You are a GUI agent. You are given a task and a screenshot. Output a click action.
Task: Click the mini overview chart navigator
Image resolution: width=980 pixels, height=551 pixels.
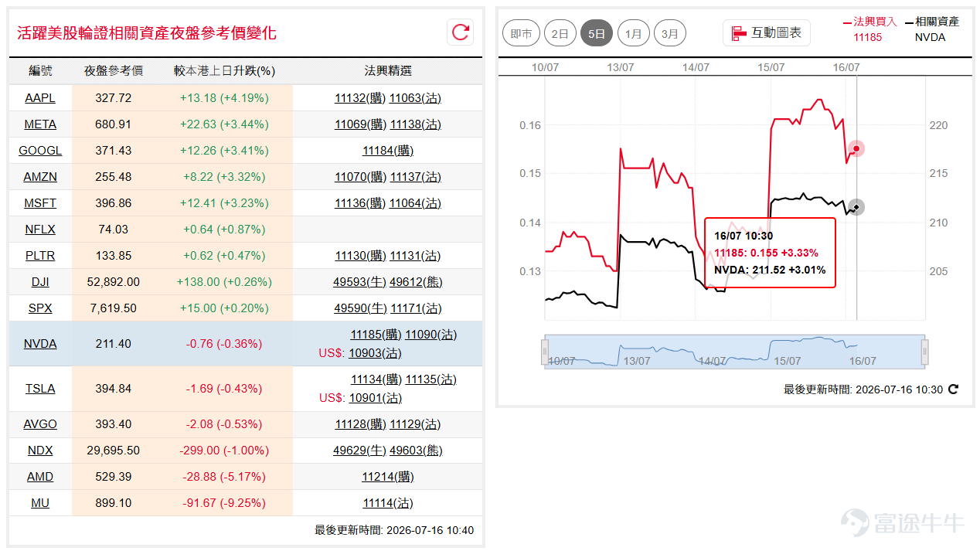click(x=734, y=352)
